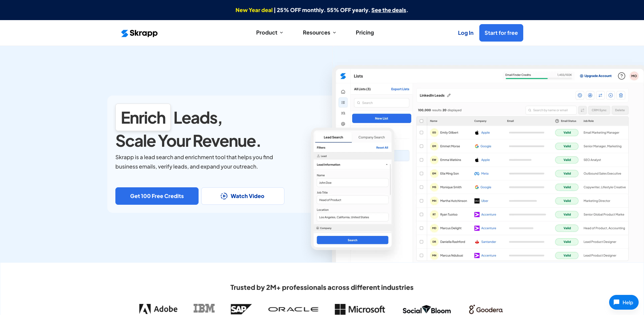644x315 pixels.
Task: Click the Export Lists link
Action: click(x=400, y=89)
